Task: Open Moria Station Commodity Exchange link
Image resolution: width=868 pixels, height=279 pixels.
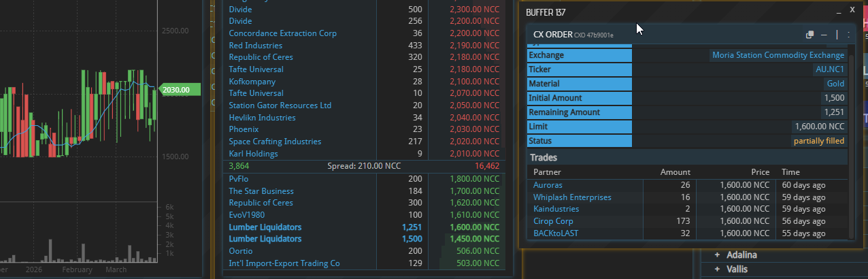Action: (x=778, y=55)
